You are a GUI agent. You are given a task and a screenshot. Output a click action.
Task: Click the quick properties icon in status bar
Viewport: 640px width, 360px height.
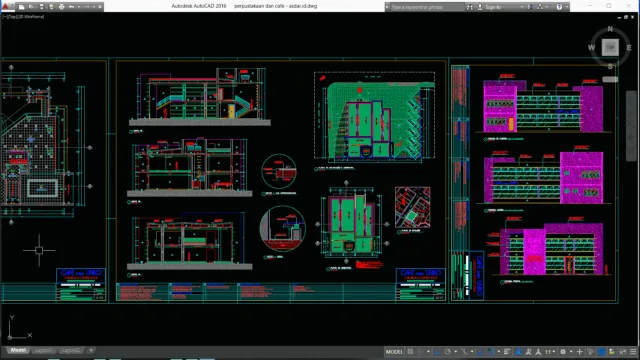591,352
